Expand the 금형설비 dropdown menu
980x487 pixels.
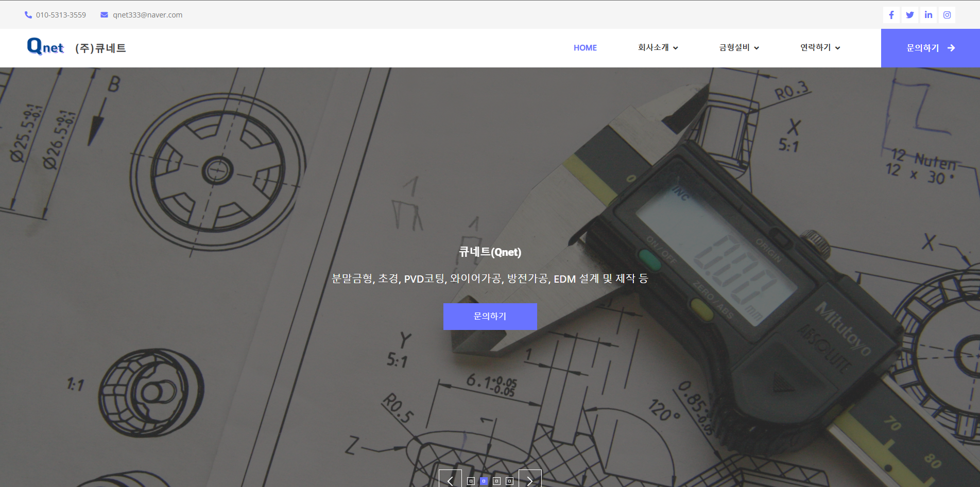pos(739,48)
